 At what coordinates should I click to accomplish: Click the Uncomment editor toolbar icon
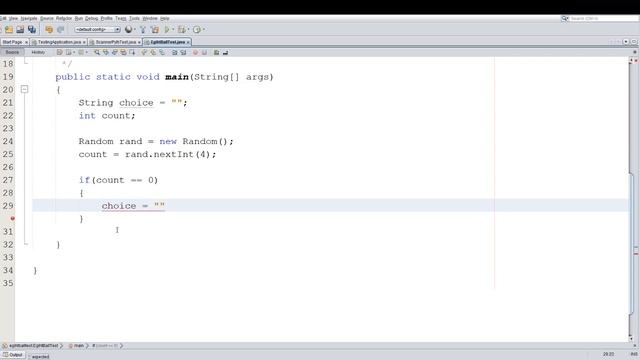point(225,52)
